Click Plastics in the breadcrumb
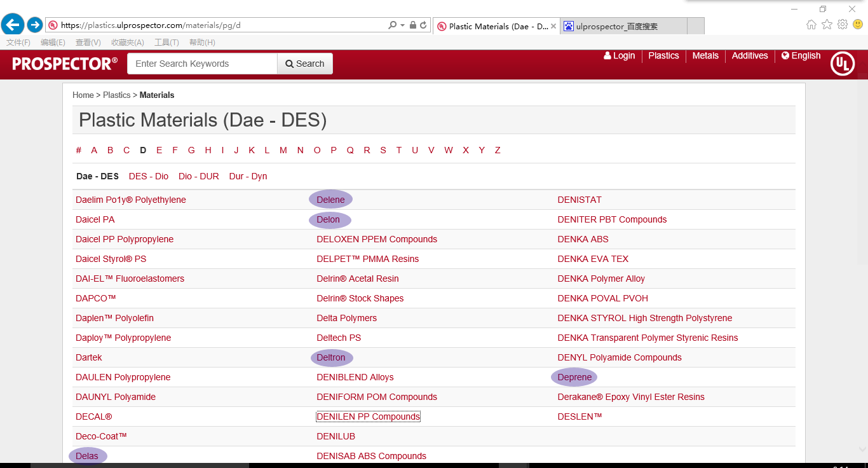The image size is (868, 468). pos(117,95)
